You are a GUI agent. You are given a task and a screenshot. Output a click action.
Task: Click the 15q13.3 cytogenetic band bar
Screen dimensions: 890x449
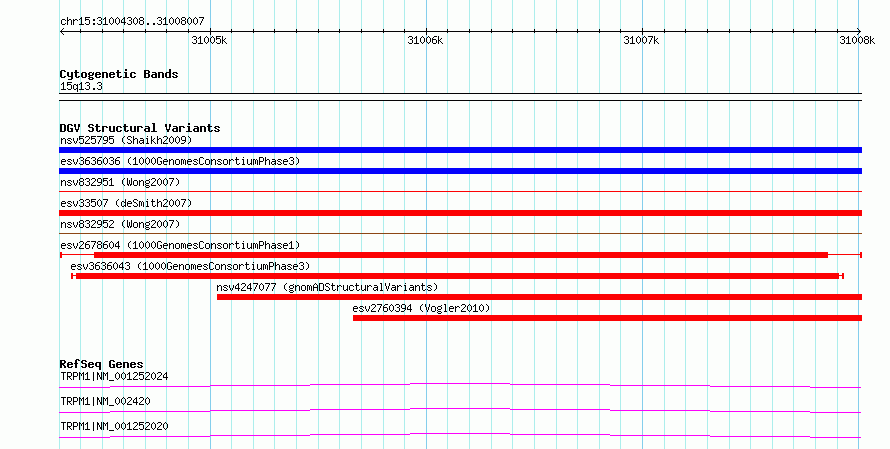(460, 97)
